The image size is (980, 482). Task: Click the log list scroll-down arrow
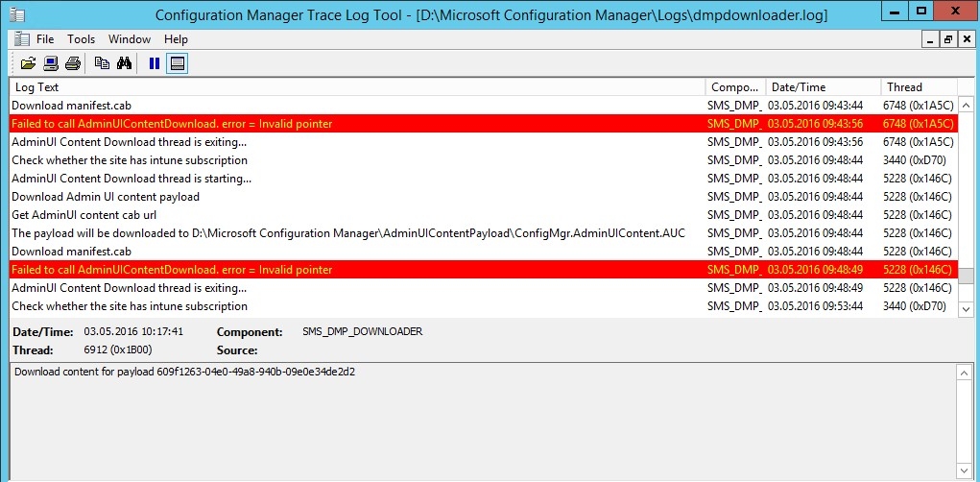click(966, 309)
